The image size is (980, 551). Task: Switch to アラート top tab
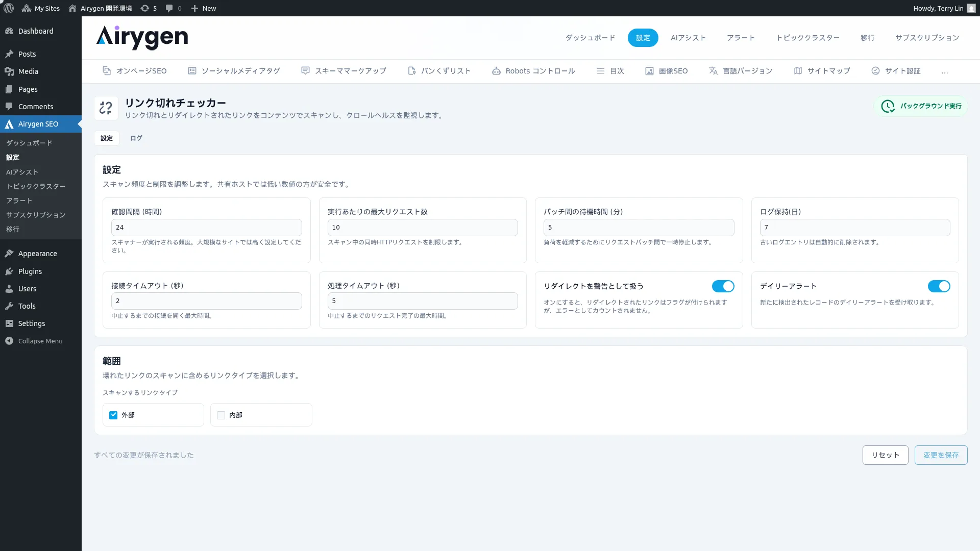coord(741,38)
